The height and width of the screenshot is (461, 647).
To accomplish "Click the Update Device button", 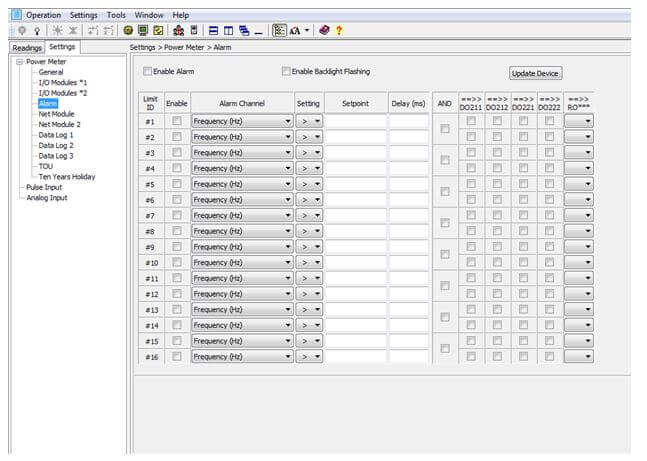I will [536, 73].
